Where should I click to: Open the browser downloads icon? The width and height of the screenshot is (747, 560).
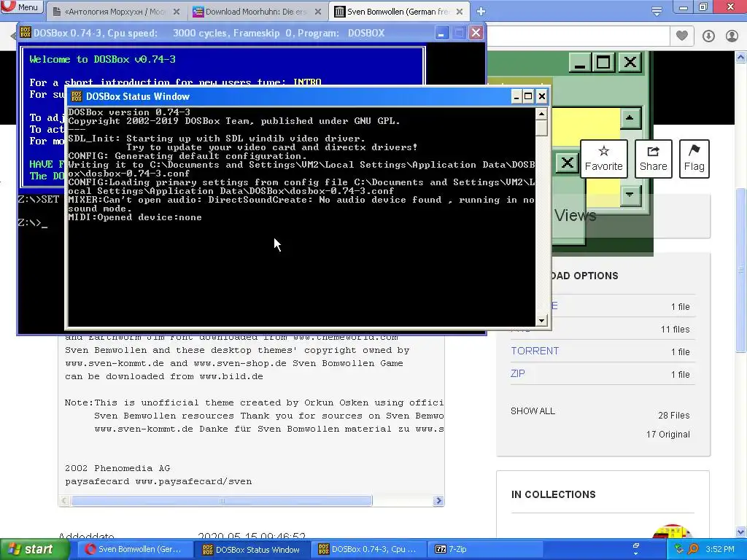[x=708, y=36]
